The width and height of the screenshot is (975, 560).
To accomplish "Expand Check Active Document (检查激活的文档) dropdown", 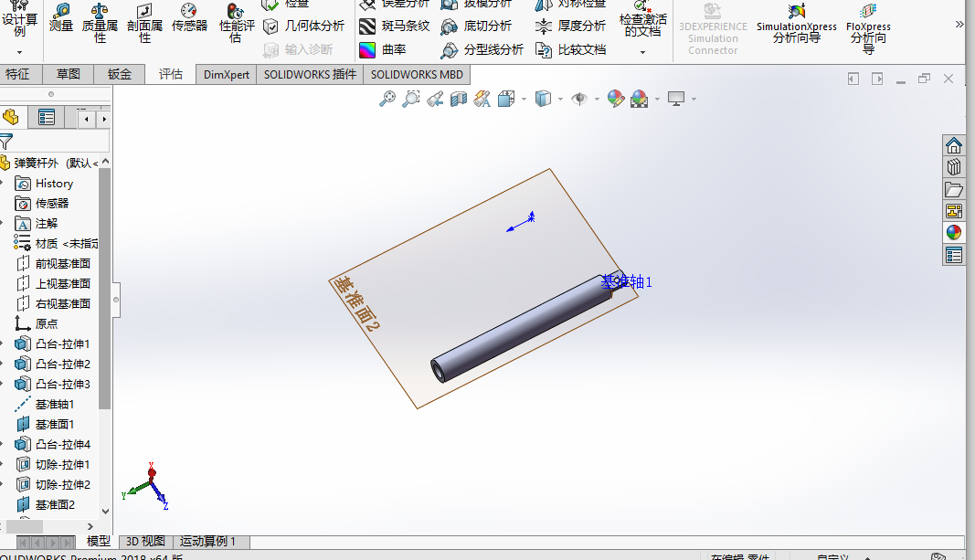I will click(642, 52).
